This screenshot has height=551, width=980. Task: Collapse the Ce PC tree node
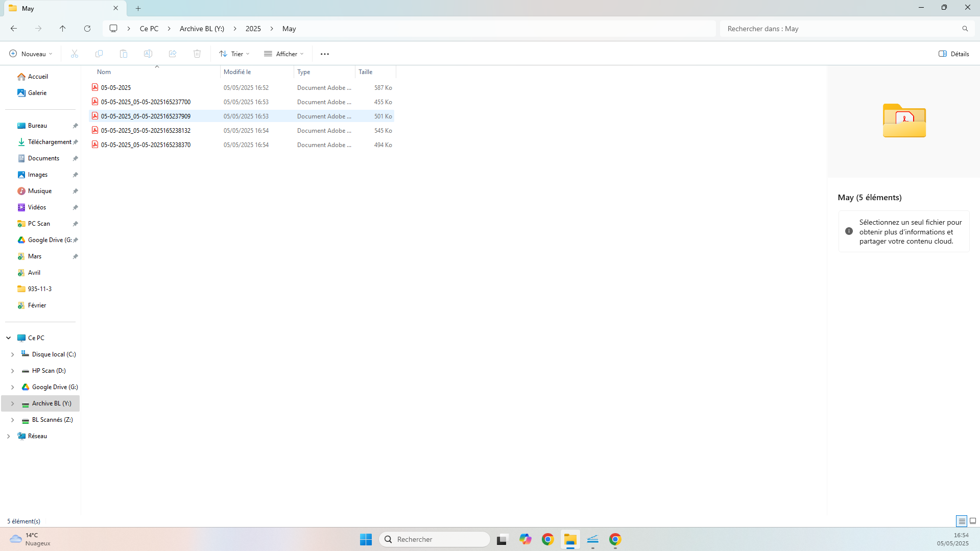point(9,338)
